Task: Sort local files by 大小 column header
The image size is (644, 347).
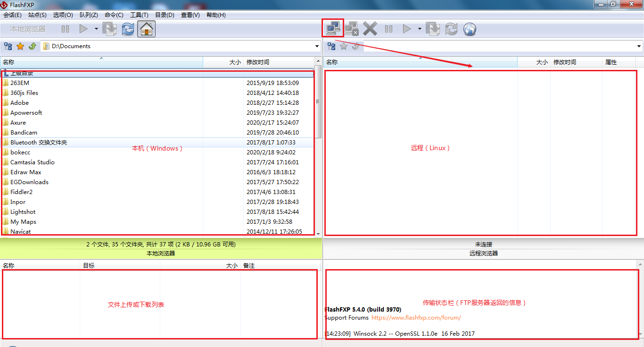Action: point(223,62)
